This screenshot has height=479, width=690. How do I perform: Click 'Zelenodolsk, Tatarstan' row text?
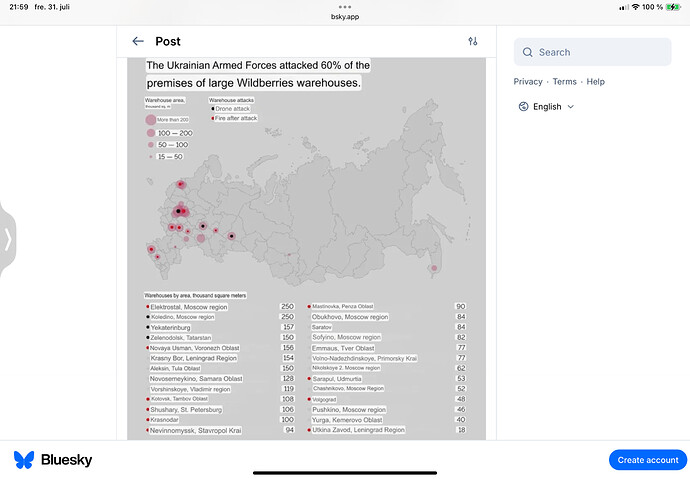point(180,338)
